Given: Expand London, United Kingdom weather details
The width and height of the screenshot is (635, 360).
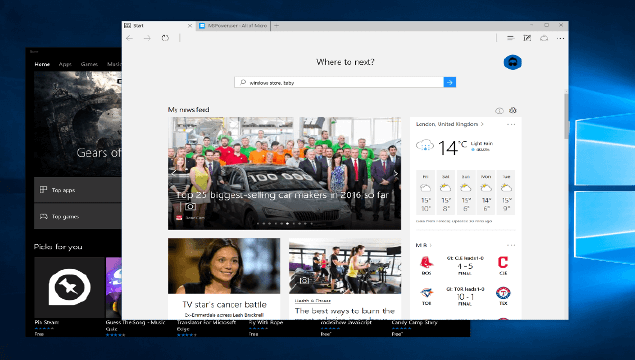Looking at the screenshot, I should pos(450,124).
